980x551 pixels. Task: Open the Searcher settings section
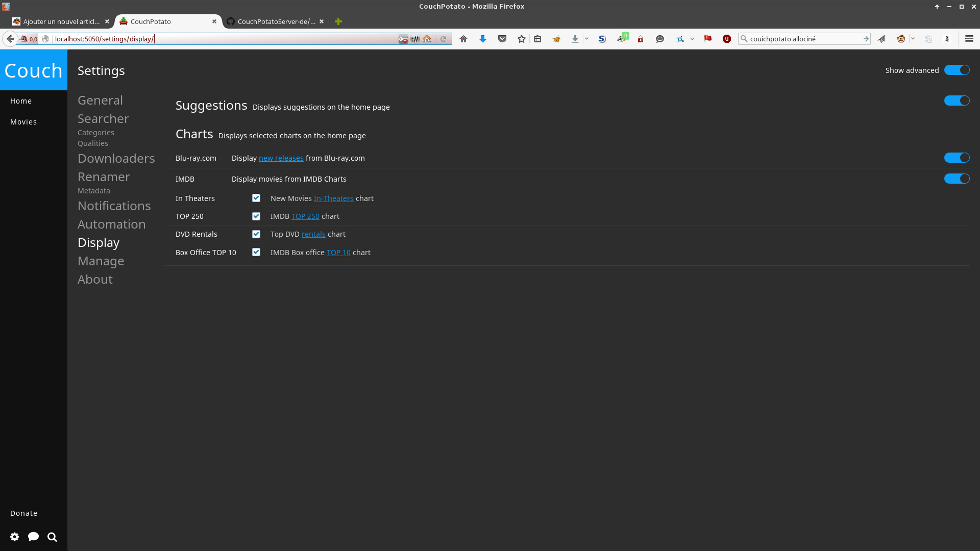pos(103,119)
